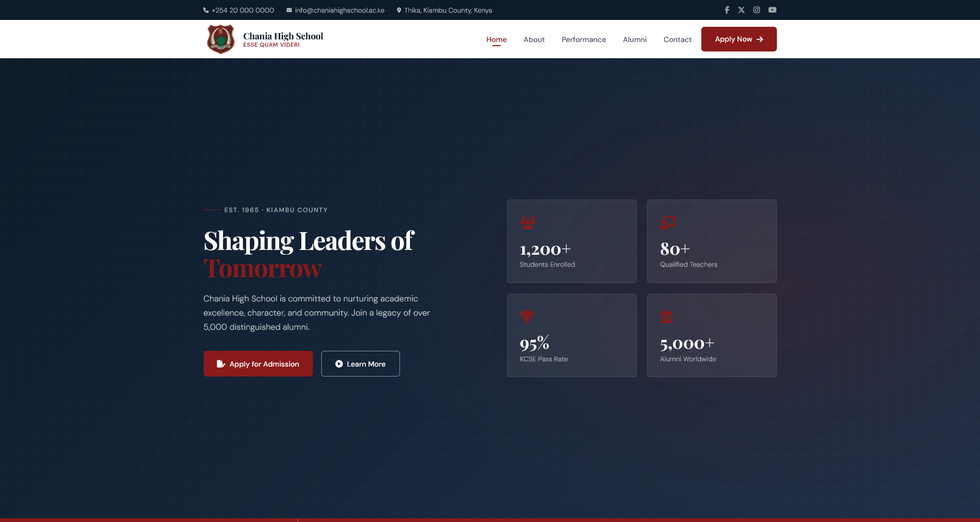Open the school's Instagram page
This screenshot has width=980, height=522.
[756, 9]
